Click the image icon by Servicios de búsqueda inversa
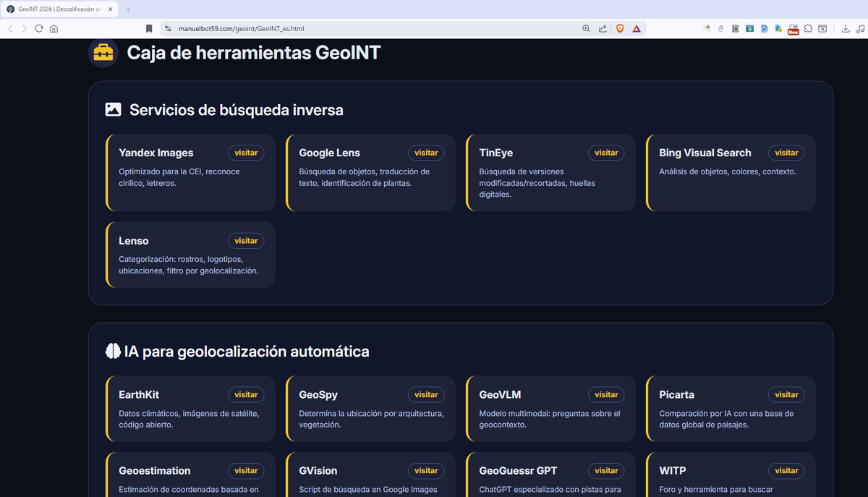This screenshot has width=868, height=497. (113, 110)
